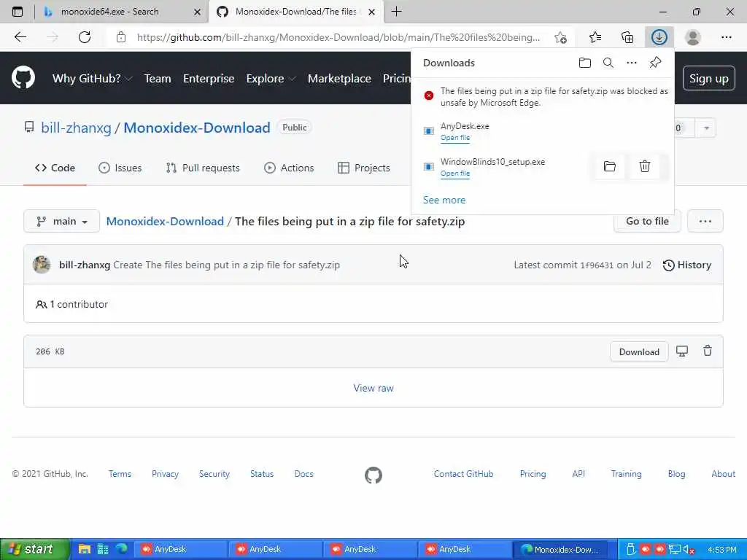Open Downloads panel more options ellipsis
The height and width of the screenshot is (560, 747).
631,63
